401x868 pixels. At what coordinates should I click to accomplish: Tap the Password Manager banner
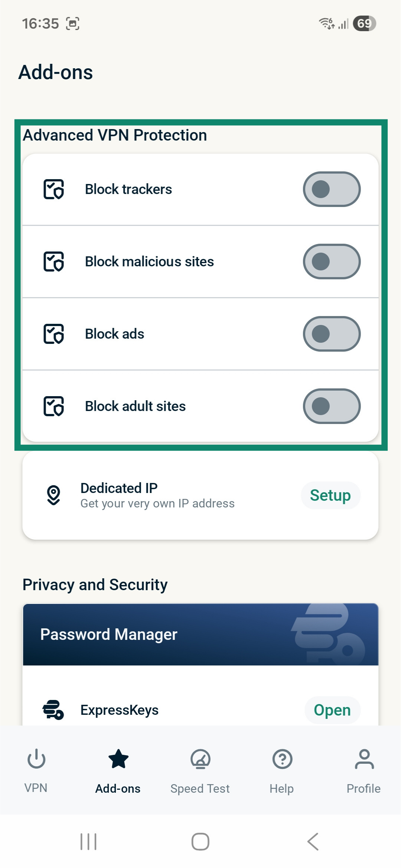click(x=200, y=634)
